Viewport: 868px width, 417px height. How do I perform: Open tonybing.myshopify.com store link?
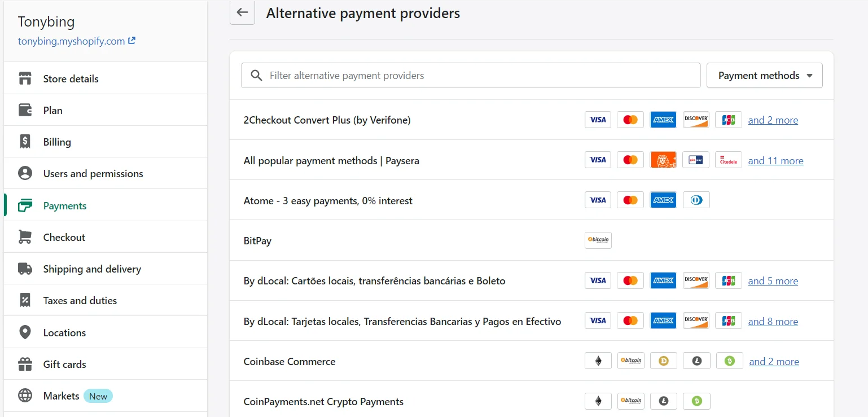click(71, 41)
